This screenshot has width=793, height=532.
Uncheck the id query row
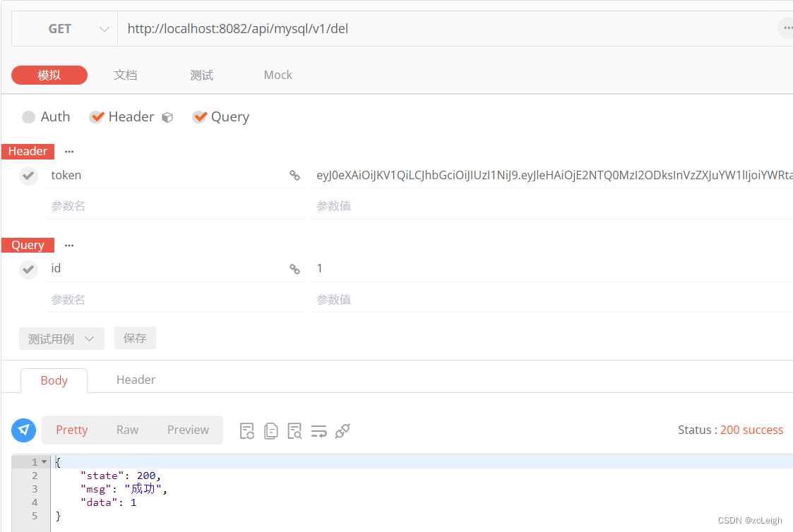click(28, 270)
